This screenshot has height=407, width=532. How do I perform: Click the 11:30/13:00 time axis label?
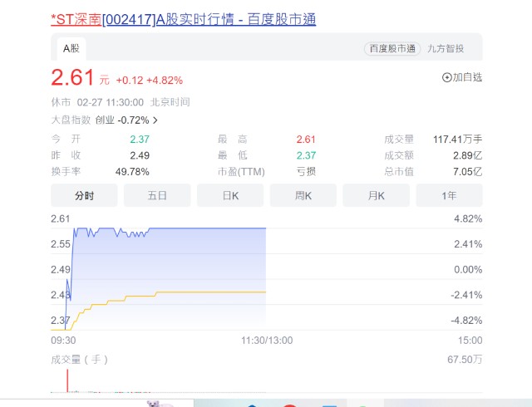267,341
